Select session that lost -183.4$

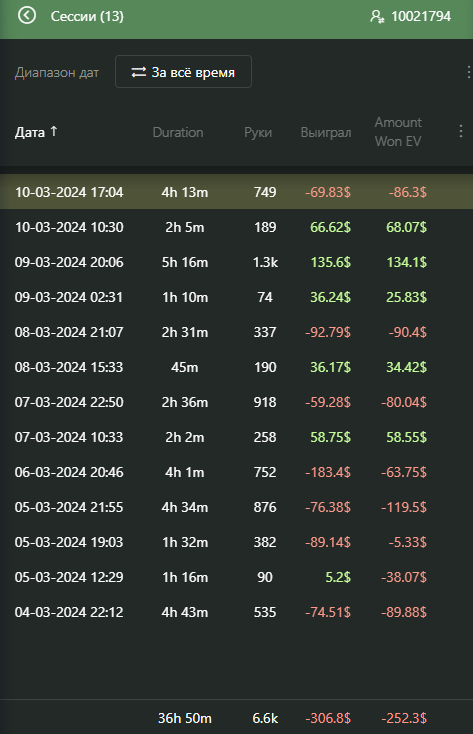(236, 472)
